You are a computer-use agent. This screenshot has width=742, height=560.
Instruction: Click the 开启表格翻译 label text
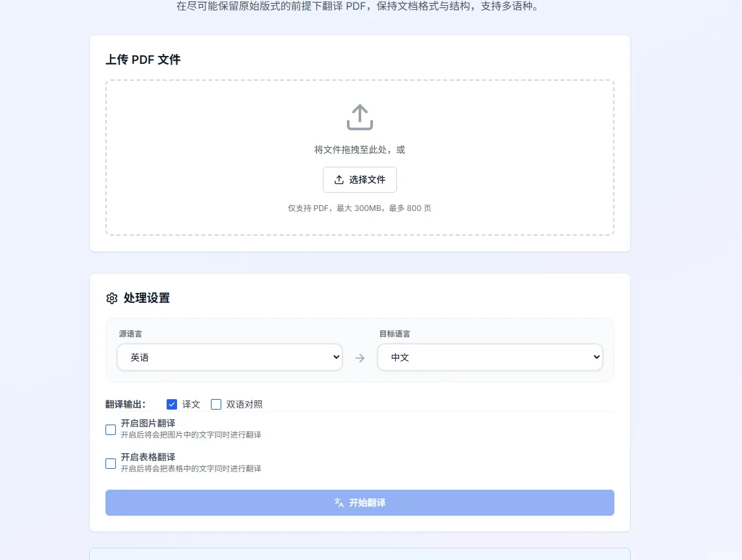coord(148,457)
